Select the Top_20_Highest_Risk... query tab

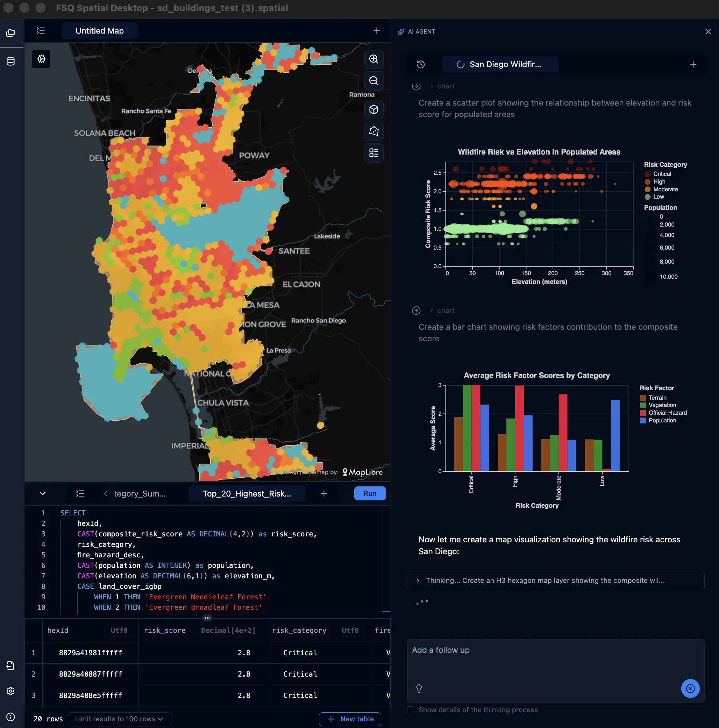click(x=247, y=494)
